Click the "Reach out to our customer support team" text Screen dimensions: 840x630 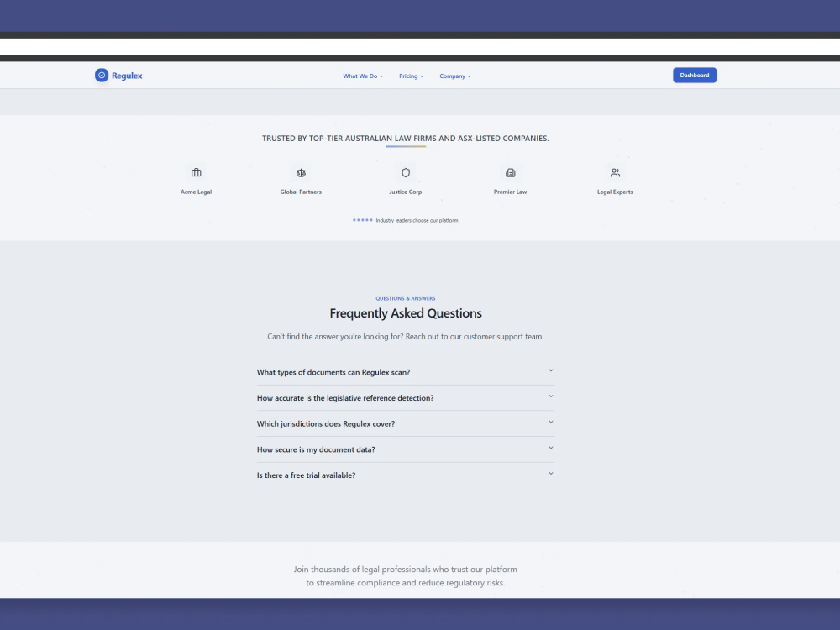(475, 337)
